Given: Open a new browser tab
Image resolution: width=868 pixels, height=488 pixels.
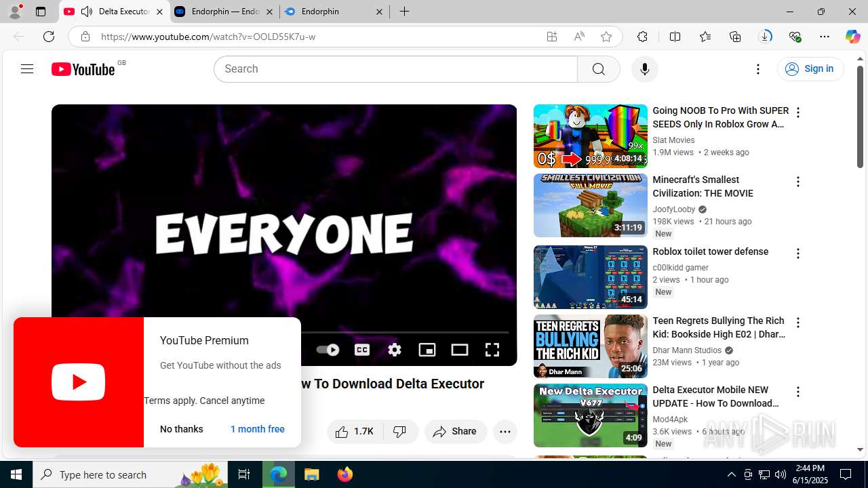Looking at the screenshot, I should [405, 12].
